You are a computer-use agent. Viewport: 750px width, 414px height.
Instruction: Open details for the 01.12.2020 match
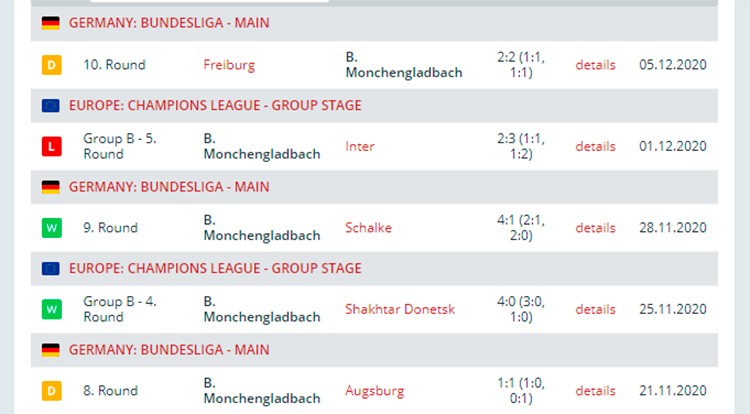pos(596,146)
